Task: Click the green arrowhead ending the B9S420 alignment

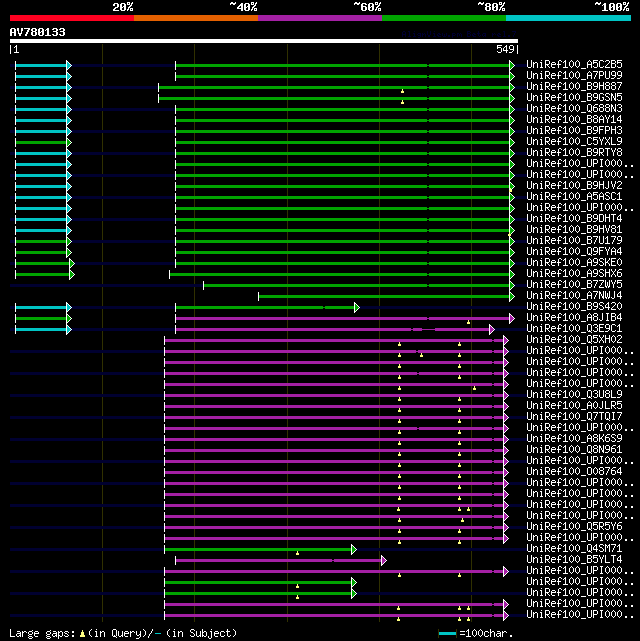Action: pos(356,307)
